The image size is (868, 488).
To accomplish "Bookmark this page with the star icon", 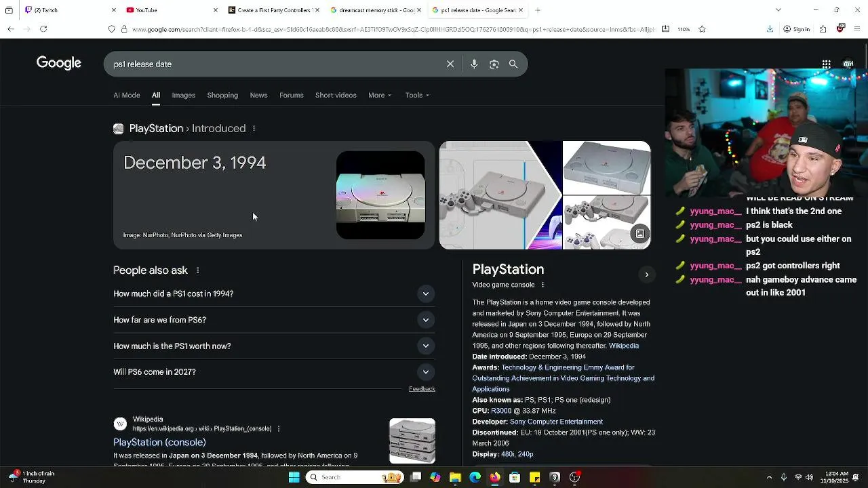I will pyautogui.click(x=702, y=29).
